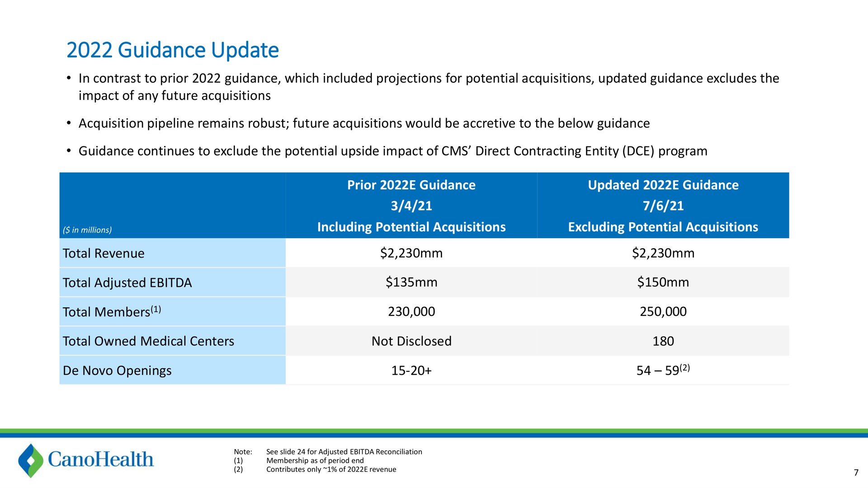Image resolution: width=868 pixels, height=488 pixels.
Task: Select the 'Total Revenue' row label
Action: (104, 253)
